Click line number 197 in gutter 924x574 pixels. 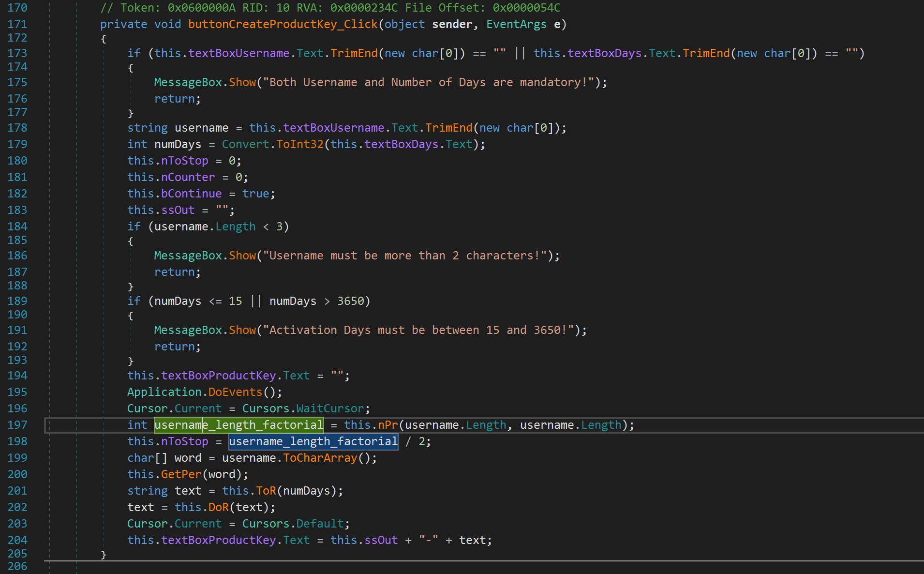17,425
